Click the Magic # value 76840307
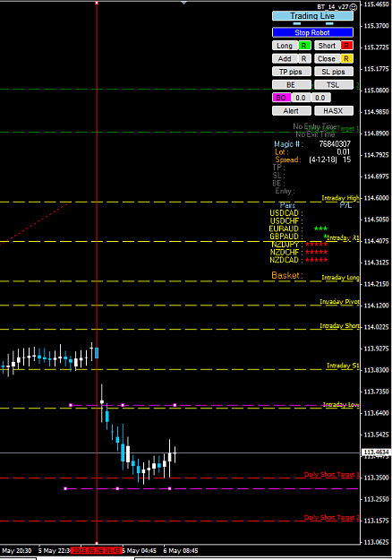 pyautogui.click(x=335, y=144)
